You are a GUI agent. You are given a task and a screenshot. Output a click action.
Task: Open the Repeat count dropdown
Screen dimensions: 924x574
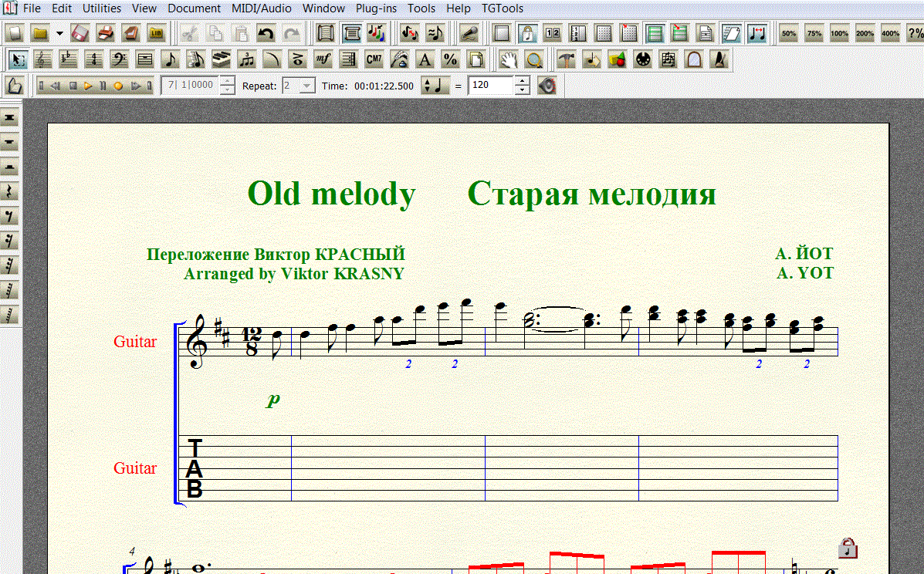click(x=306, y=86)
